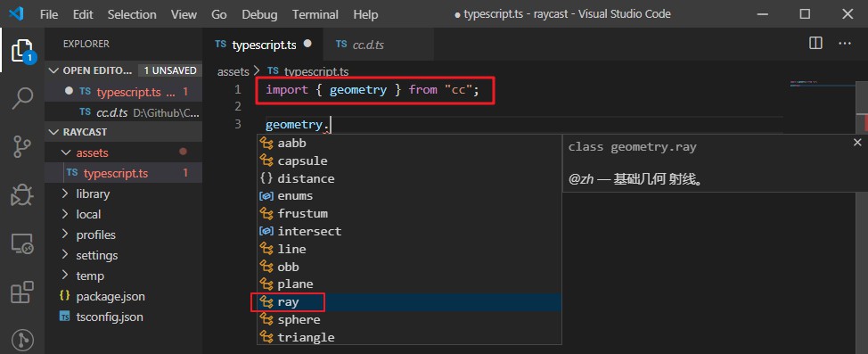
Task: Select typescript.ts under assets folder
Action: pos(124,173)
